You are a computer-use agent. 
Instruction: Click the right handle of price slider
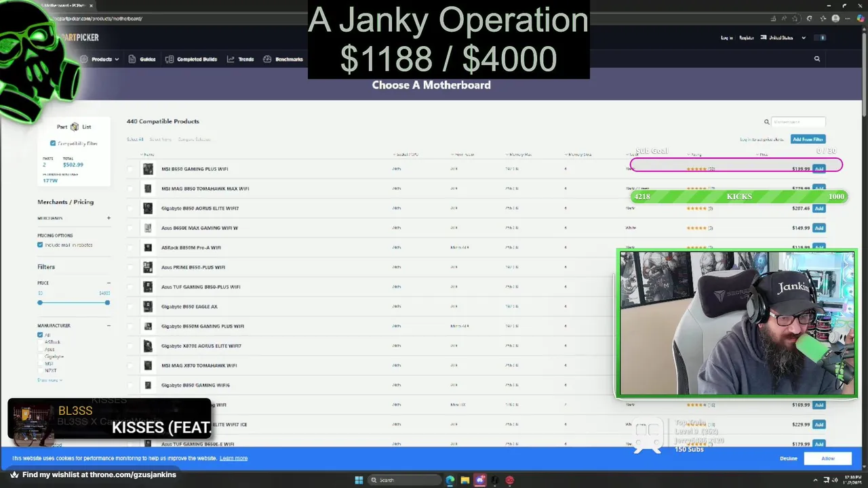point(107,302)
